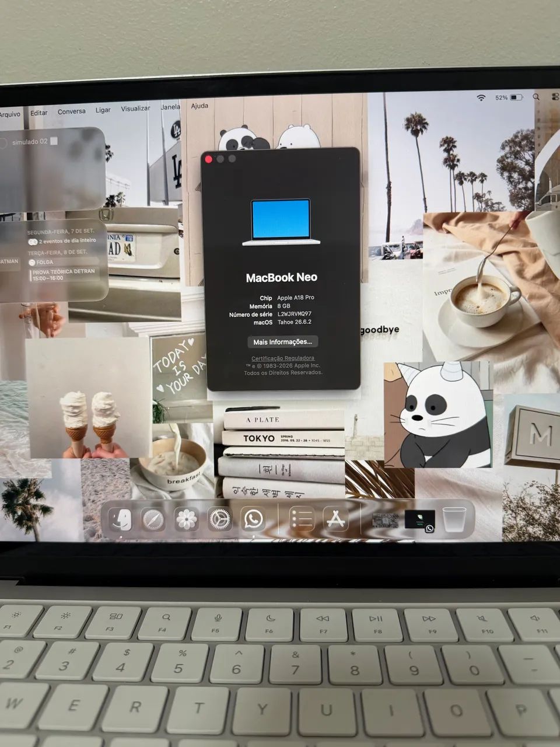Open the Certificação Reguladora link
The width and height of the screenshot is (560, 747).
(283, 358)
